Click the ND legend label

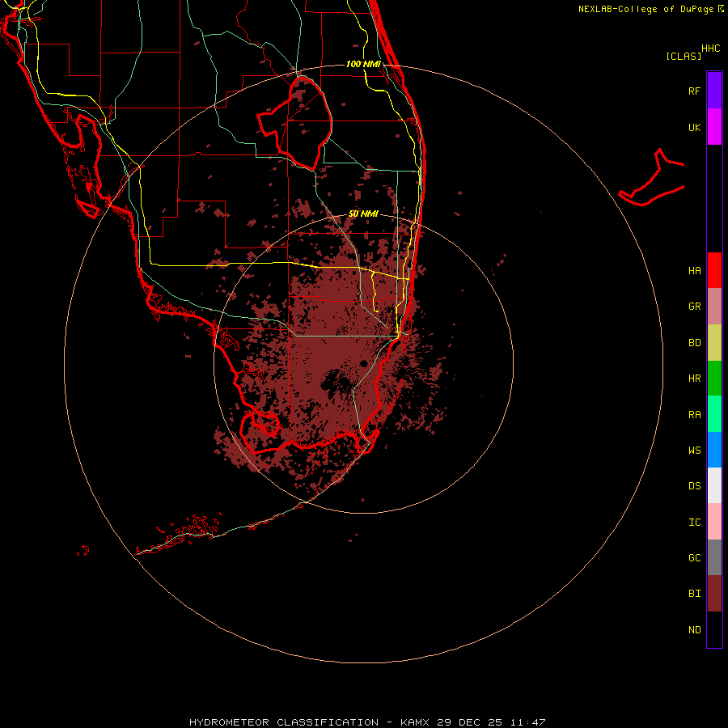click(x=694, y=630)
